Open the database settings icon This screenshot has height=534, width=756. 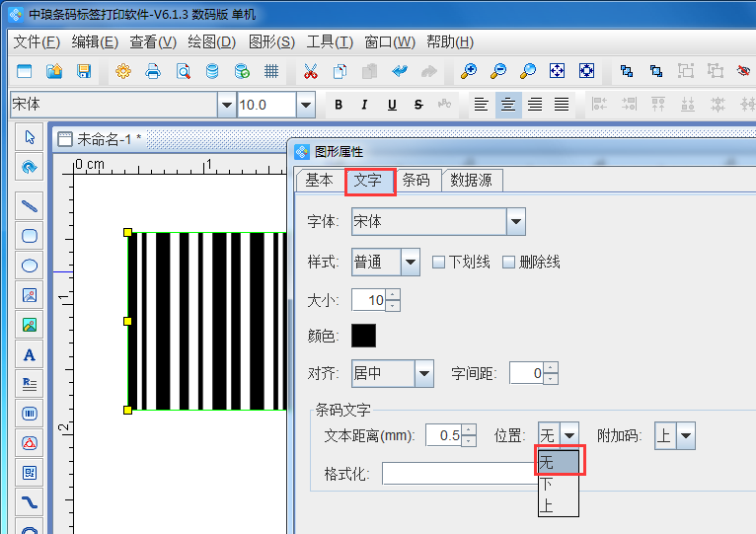point(212,71)
